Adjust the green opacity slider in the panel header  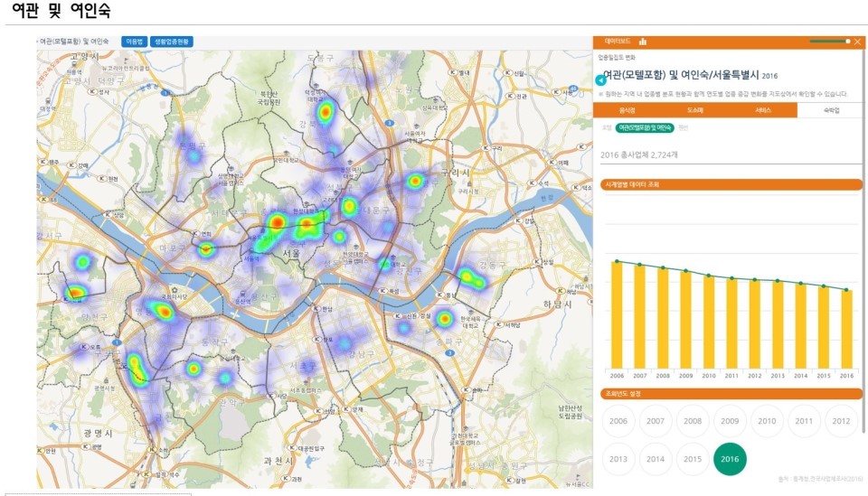(829, 42)
